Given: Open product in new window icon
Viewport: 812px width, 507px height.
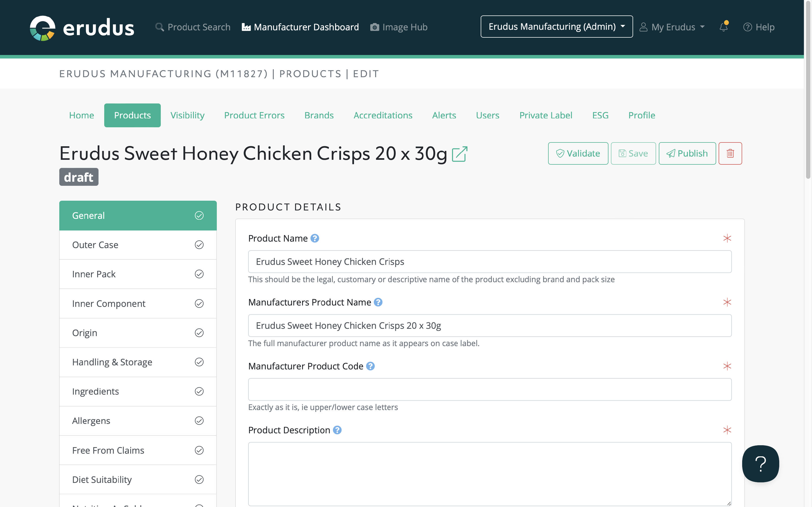Looking at the screenshot, I should point(459,154).
